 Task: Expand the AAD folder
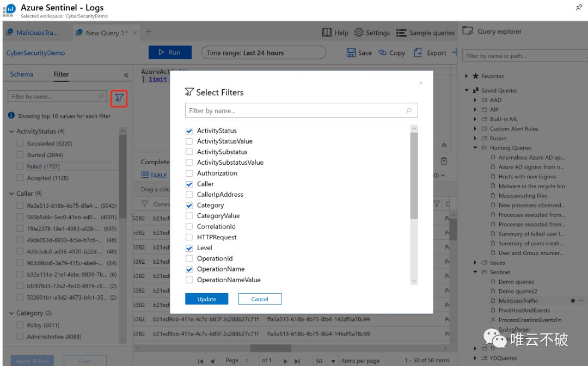pyautogui.click(x=475, y=100)
